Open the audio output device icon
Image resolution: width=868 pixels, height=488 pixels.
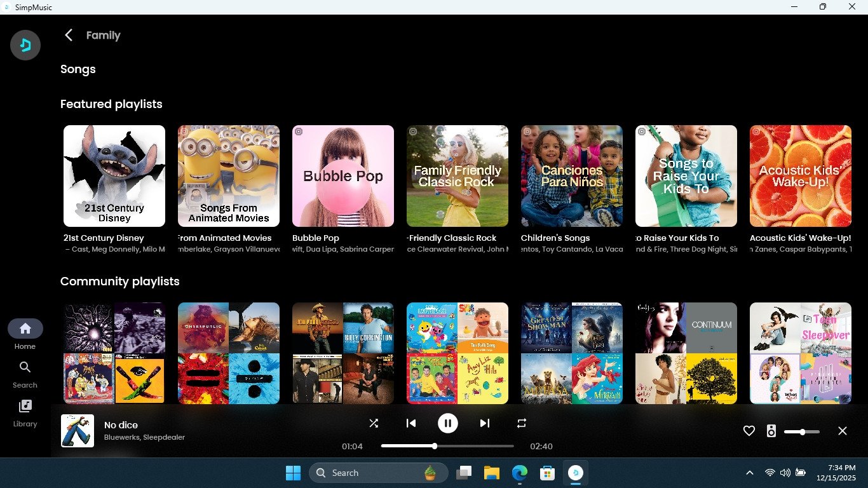point(771,431)
